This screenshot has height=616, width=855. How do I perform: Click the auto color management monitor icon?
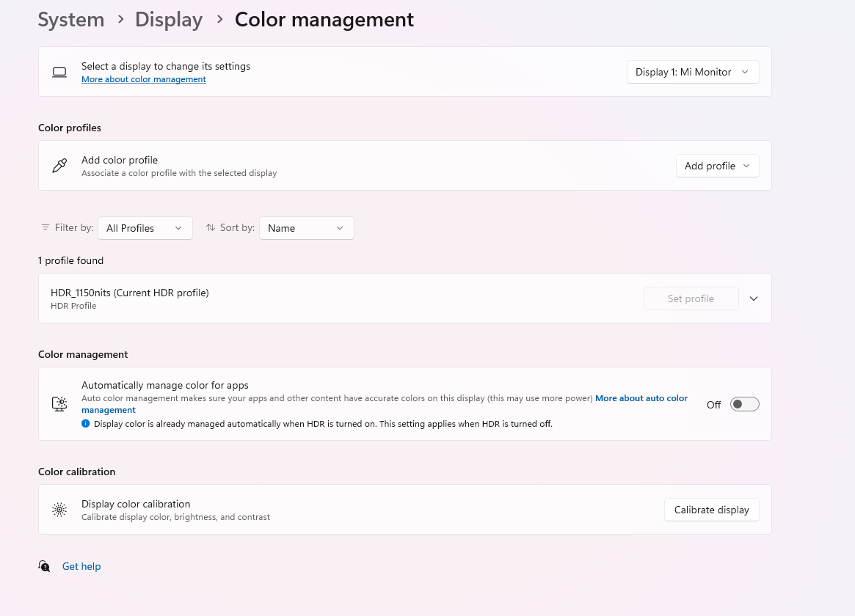point(59,403)
